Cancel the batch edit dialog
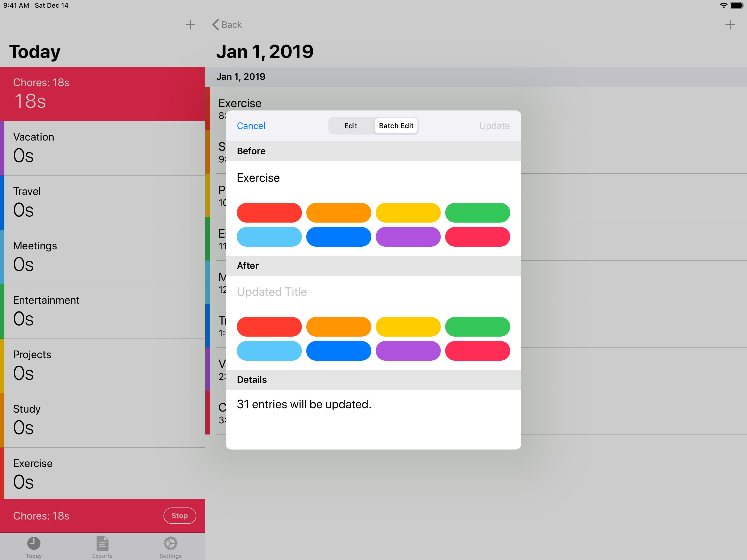The height and width of the screenshot is (560, 747). [251, 126]
